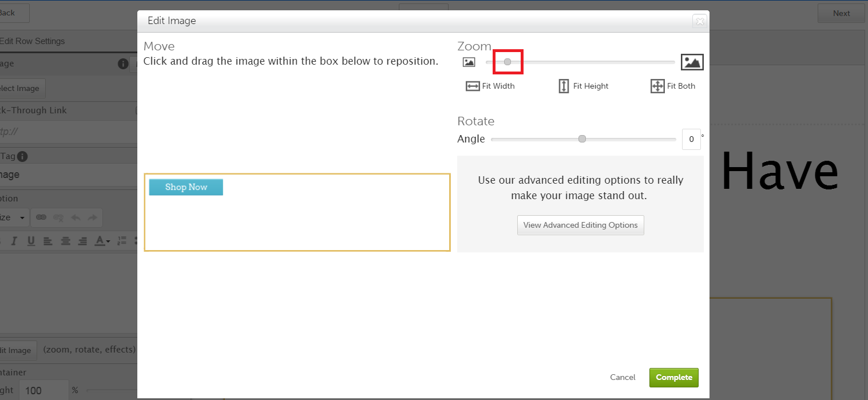The height and width of the screenshot is (400, 868).
Task: Click the Angle rotation slider handle
Action: click(582, 139)
